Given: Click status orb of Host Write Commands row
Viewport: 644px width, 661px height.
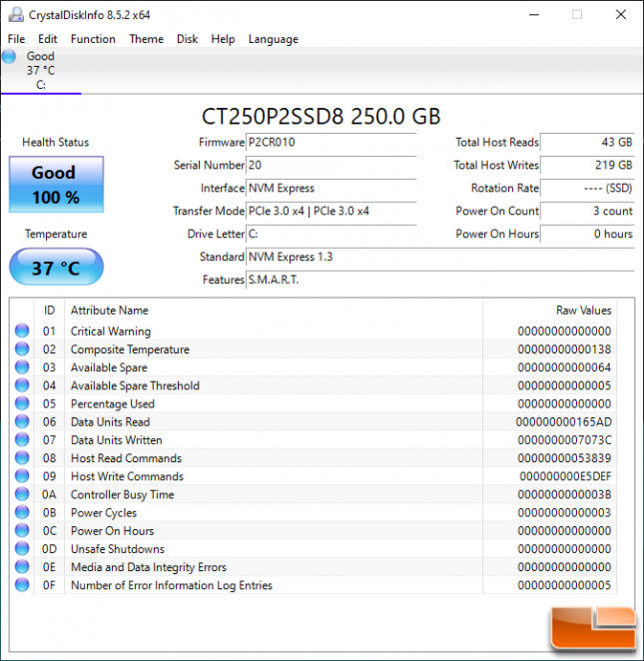Looking at the screenshot, I should pos(22,476).
